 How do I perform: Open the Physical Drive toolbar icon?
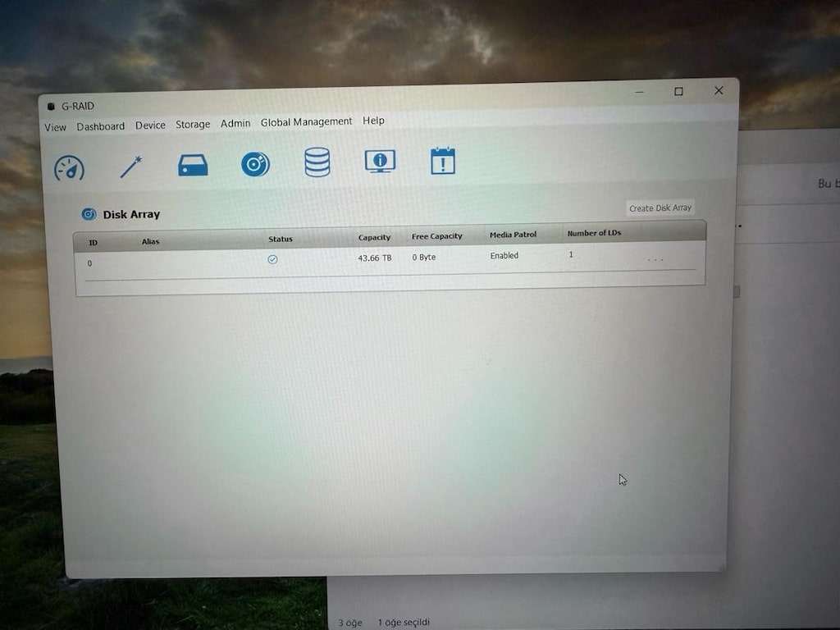click(193, 165)
